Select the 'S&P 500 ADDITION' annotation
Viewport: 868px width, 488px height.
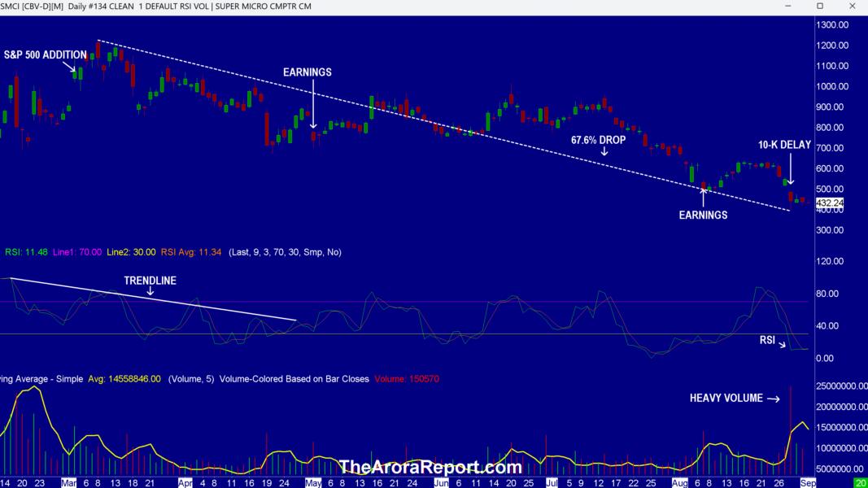tap(46, 54)
